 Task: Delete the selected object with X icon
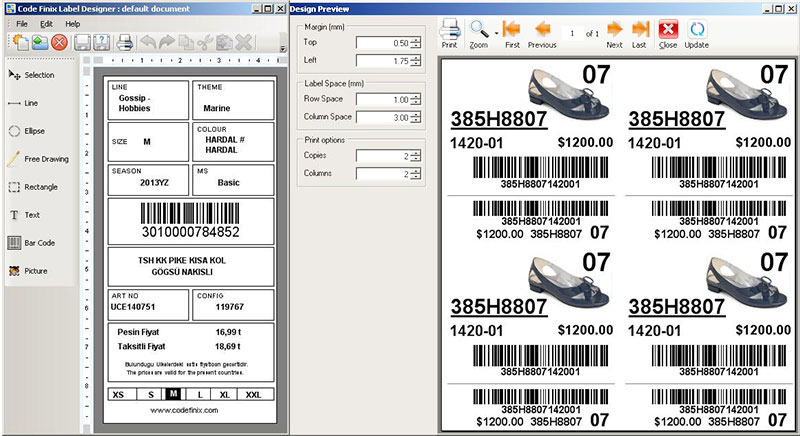pos(244,42)
